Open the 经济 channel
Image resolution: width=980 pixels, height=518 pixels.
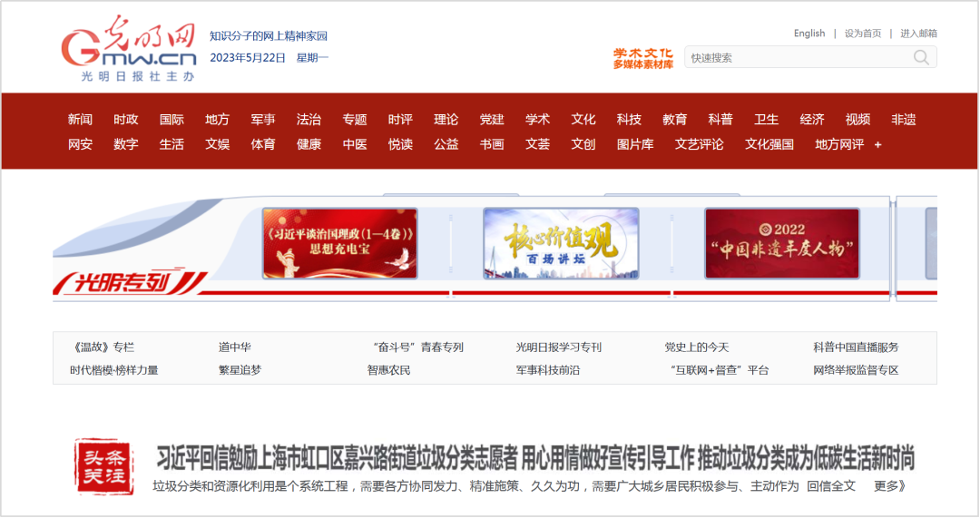(812, 120)
